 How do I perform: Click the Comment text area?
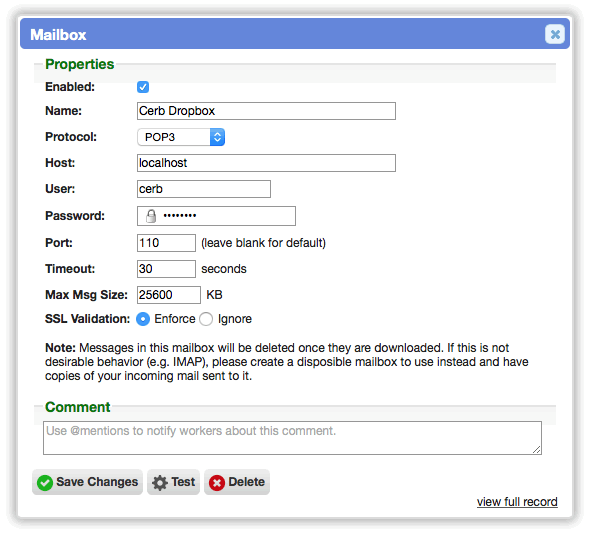point(292,438)
